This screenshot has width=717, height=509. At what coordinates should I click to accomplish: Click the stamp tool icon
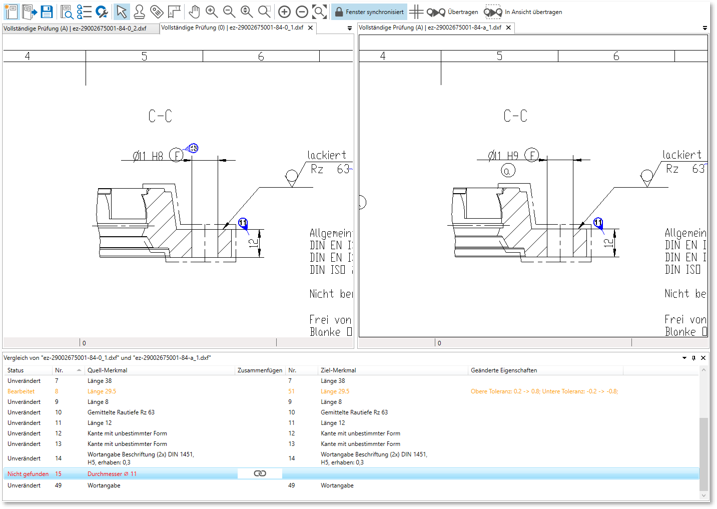click(x=139, y=12)
